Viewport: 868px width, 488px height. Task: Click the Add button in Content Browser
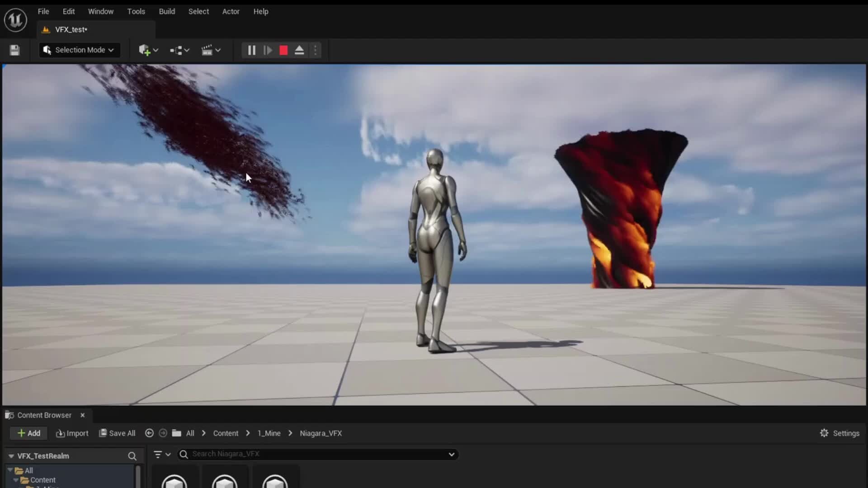(x=28, y=433)
